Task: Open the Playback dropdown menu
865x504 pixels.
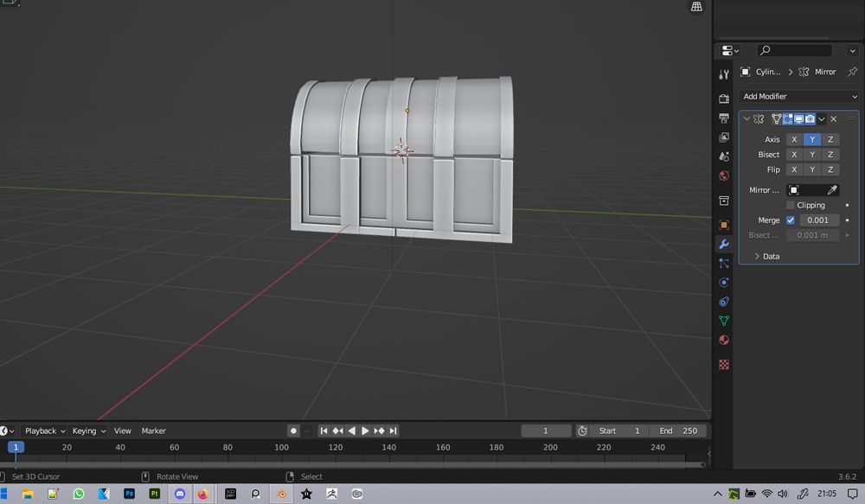Action: pyautogui.click(x=43, y=431)
